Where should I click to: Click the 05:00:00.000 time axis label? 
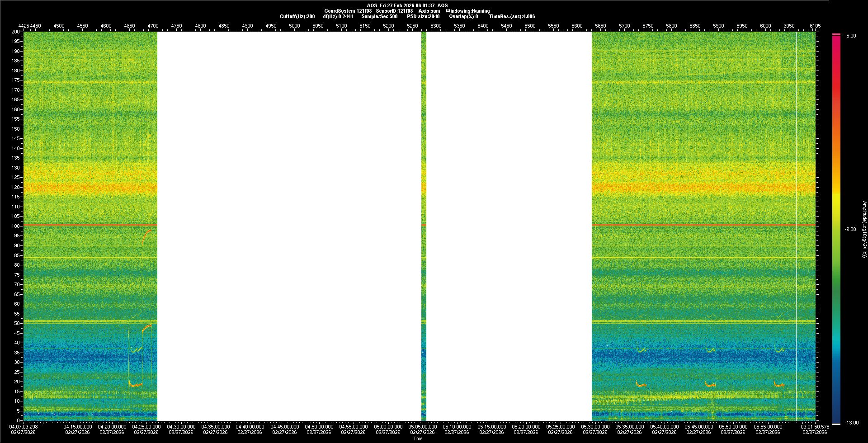(x=388, y=427)
